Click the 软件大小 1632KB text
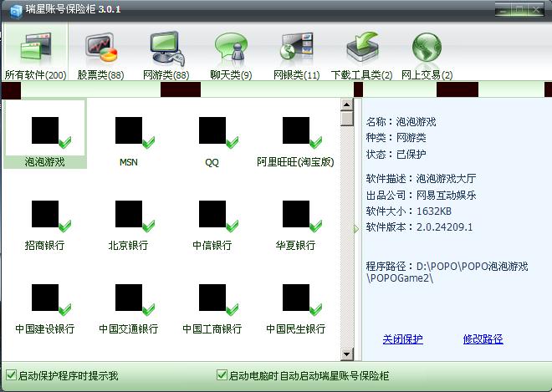The height and width of the screenshot is (392, 552). pos(408,211)
